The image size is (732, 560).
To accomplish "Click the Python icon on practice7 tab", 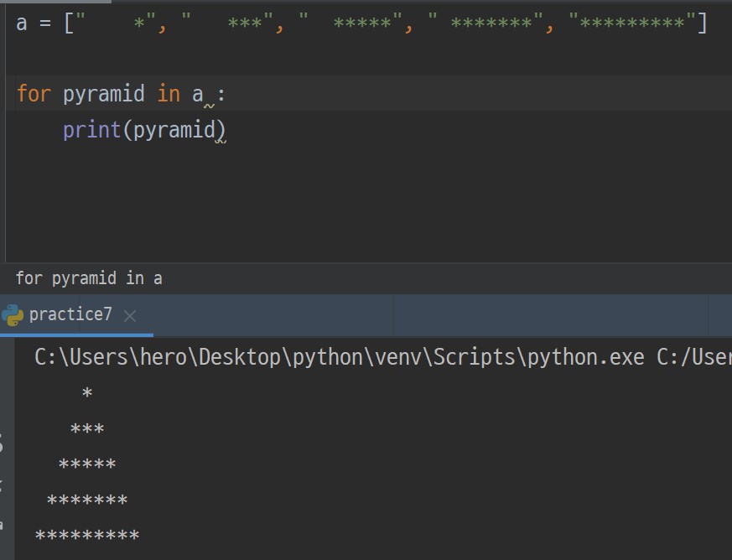I will click(x=13, y=315).
